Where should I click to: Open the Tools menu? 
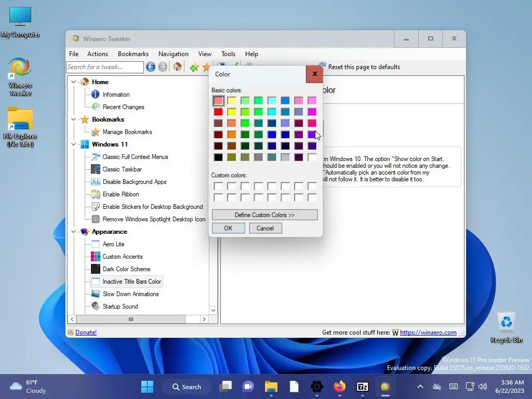click(228, 54)
